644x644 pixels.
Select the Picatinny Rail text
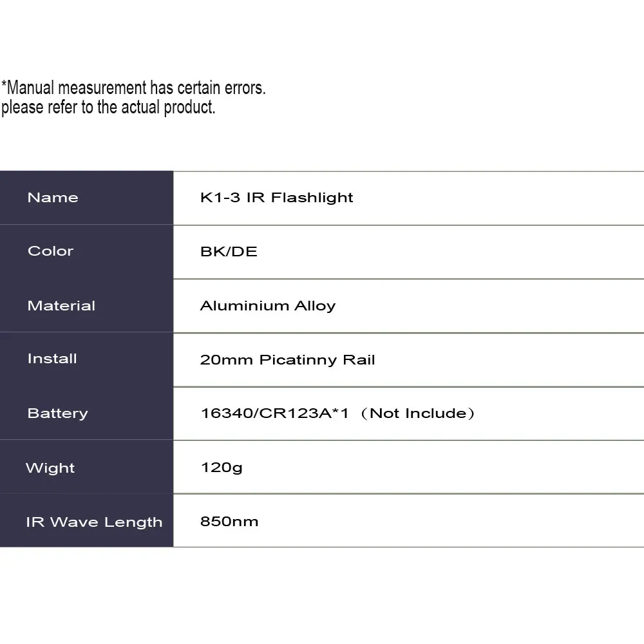pos(317,359)
